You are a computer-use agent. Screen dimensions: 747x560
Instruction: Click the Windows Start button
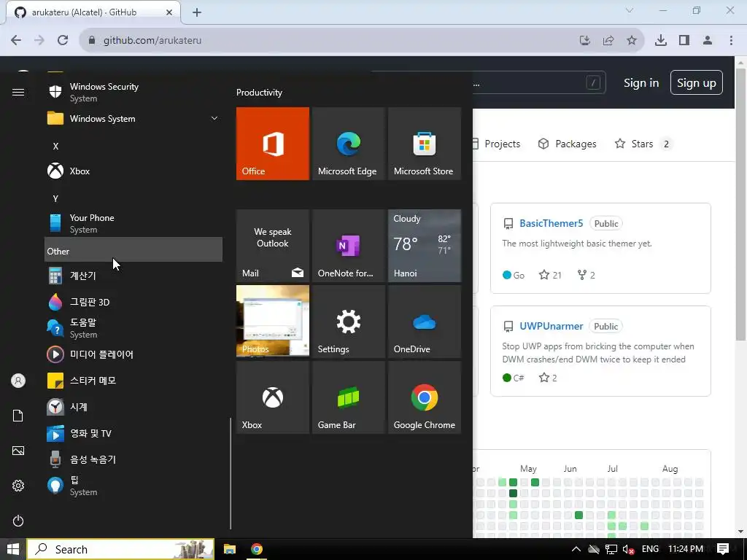click(13, 549)
